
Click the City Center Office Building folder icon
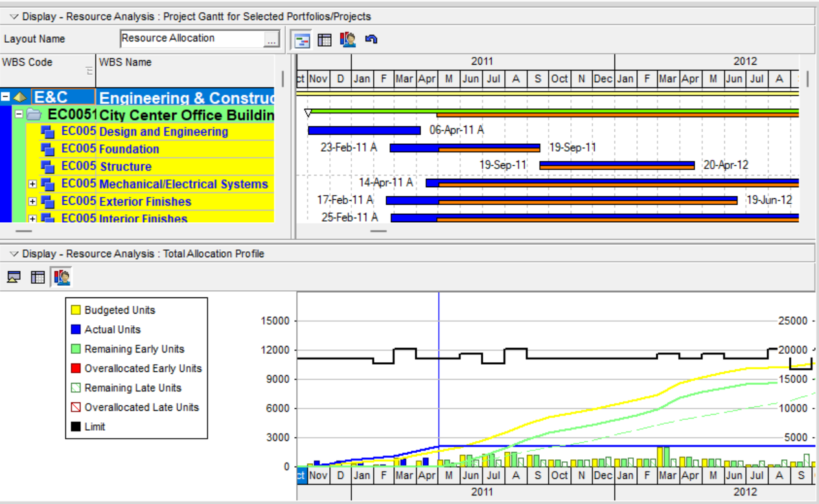(34, 115)
